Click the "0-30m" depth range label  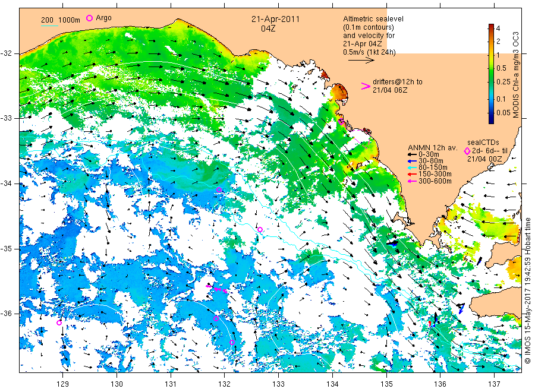(429, 154)
